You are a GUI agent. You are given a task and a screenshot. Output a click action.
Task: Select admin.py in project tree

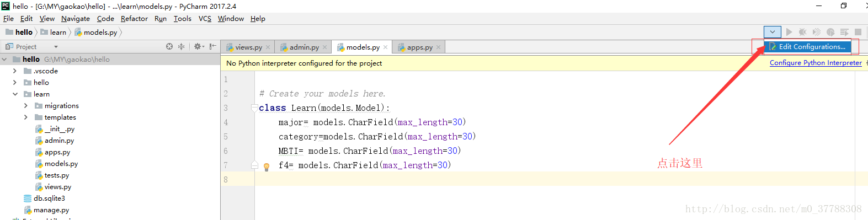(54, 141)
